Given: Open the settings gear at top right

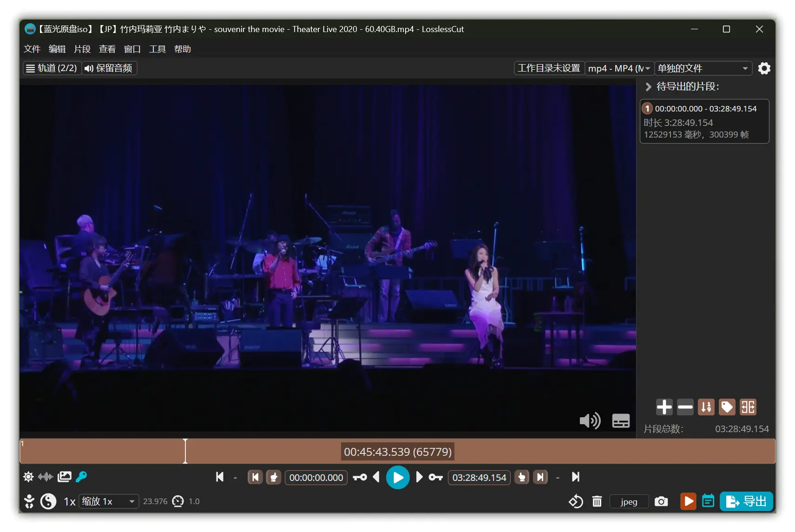Looking at the screenshot, I should 764,68.
